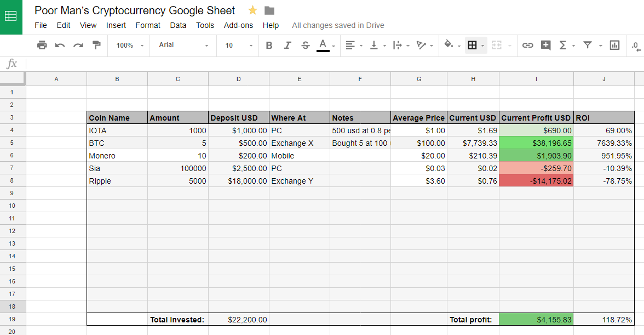Select the 118.72% total ROI cell
The image size is (644, 335).
click(x=603, y=320)
